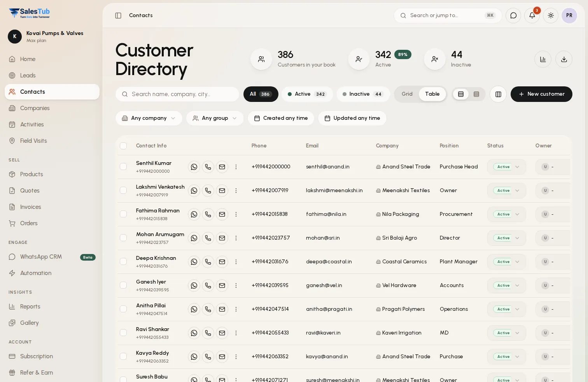The width and height of the screenshot is (588, 382).
Task: Open Invoices in the sidebar
Action: coord(52,207)
